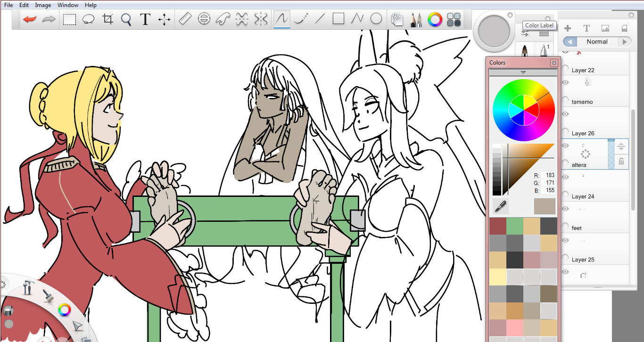Image resolution: width=644 pixels, height=342 pixels.
Task: Toggle the Brush Palette pencils icon
Action: [x=416, y=19]
